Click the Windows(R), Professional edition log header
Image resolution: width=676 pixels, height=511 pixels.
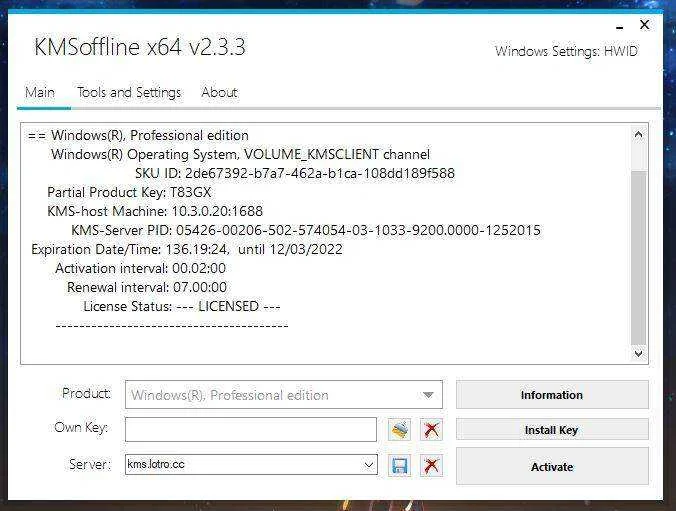pyautogui.click(x=138, y=135)
